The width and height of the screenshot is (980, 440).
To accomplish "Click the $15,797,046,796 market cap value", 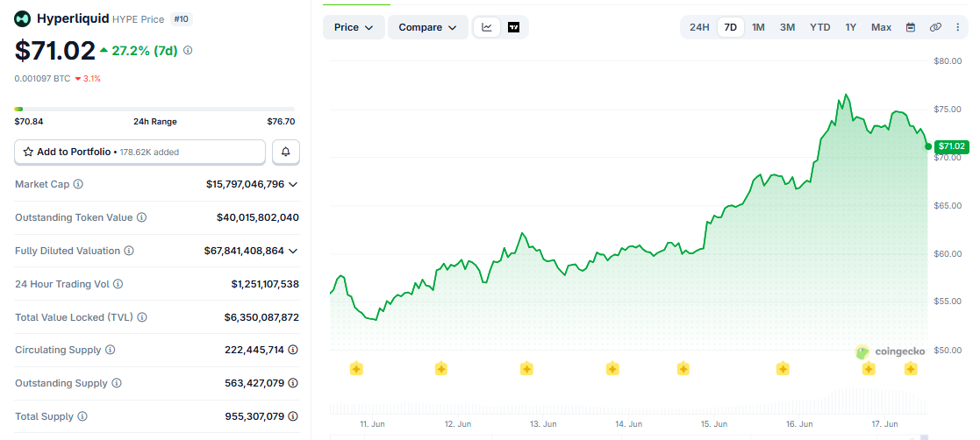I will point(245,184).
